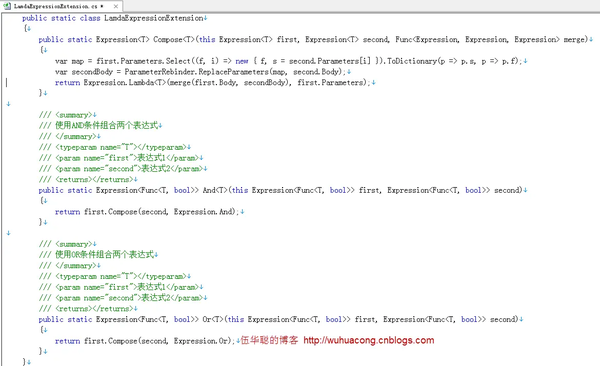
Task: Click the red Chinese blog watermark text
Action: (x=269, y=340)
